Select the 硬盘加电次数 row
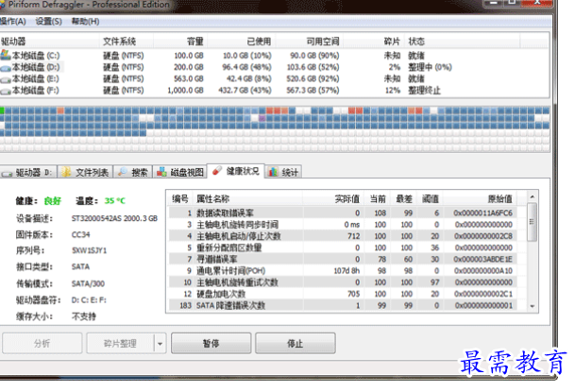This screenshot has width=575, height=392. coord(343,294)
